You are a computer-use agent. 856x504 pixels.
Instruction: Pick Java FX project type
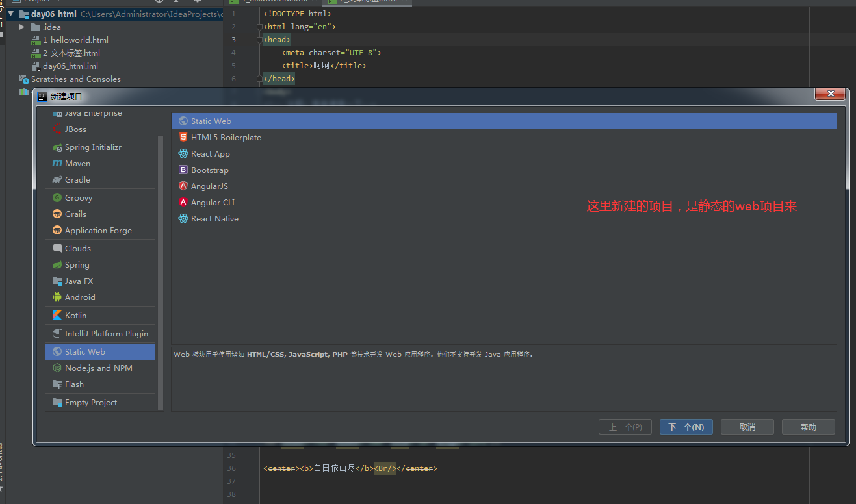100,281
